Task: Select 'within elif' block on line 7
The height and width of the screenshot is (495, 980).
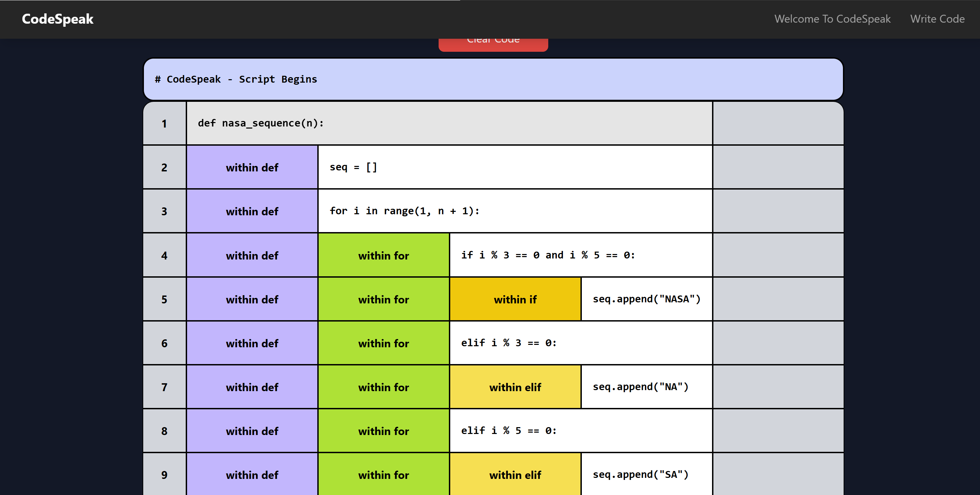Action: click(x=515, y=387)
